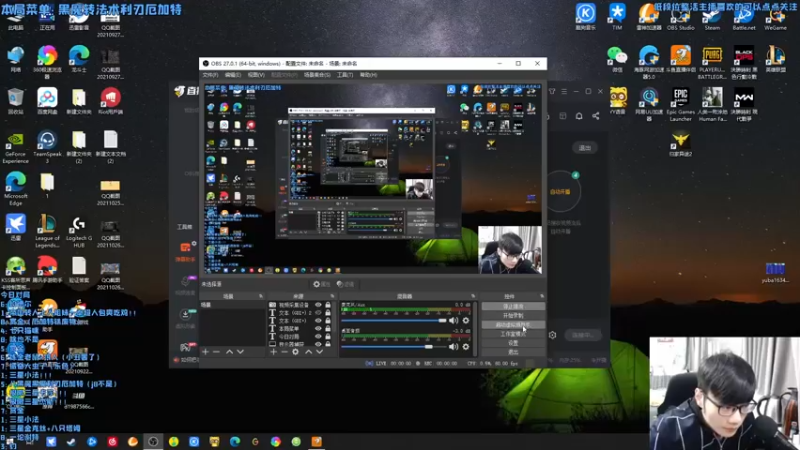Open PUBG Battlegrounds desktop icon
Viewport: 800px width, 450px height.
coord(712,62)
